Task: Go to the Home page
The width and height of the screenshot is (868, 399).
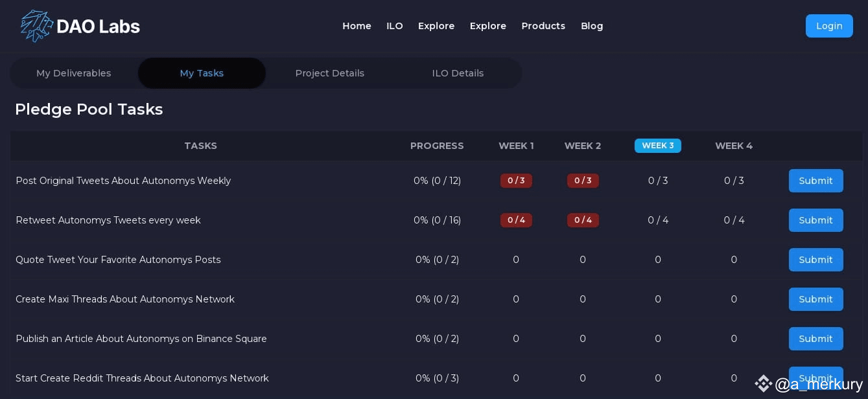Action: click(x=357, y=26)
